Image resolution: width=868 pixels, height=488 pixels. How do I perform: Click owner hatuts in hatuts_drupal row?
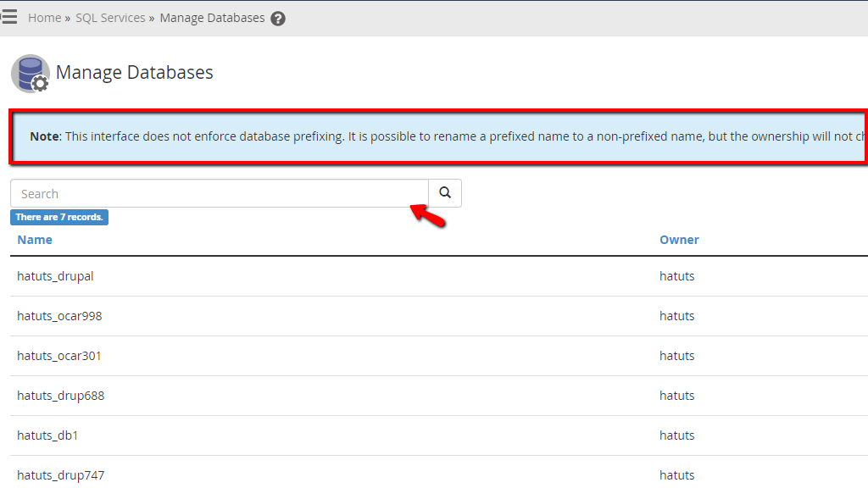[x=677, y=276]
